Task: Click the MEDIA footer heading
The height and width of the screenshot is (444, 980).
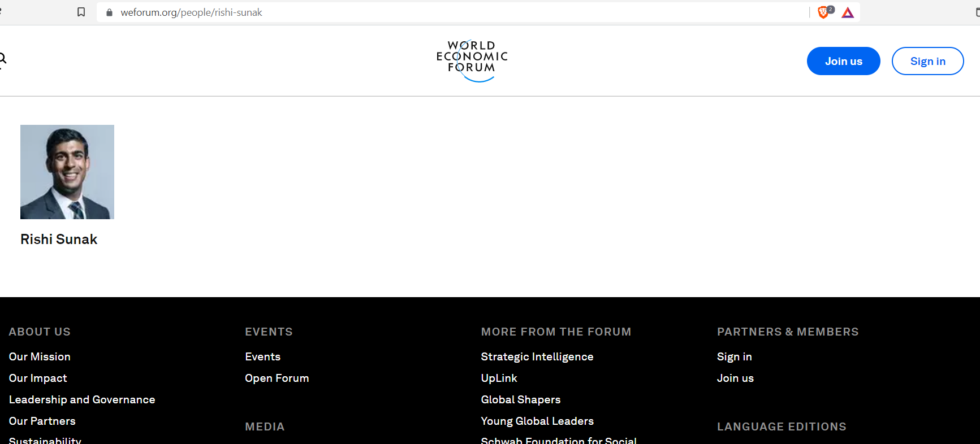Action: point(265,426)
